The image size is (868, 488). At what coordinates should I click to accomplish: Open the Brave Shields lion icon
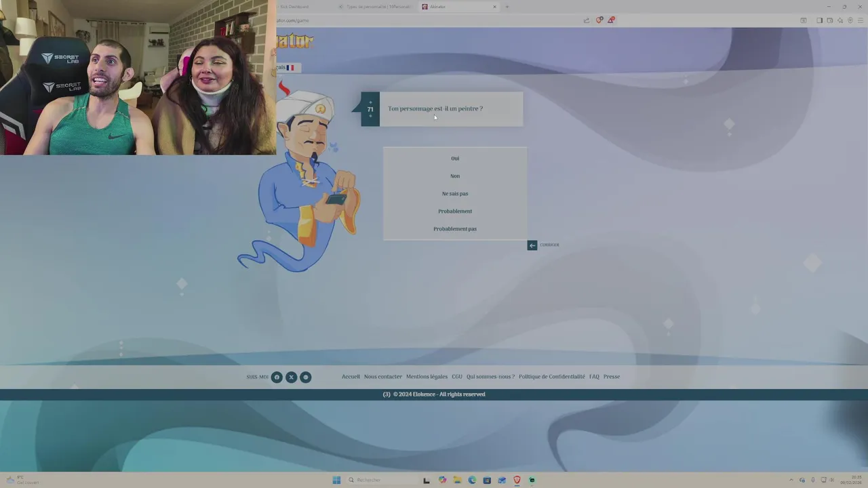599,20
